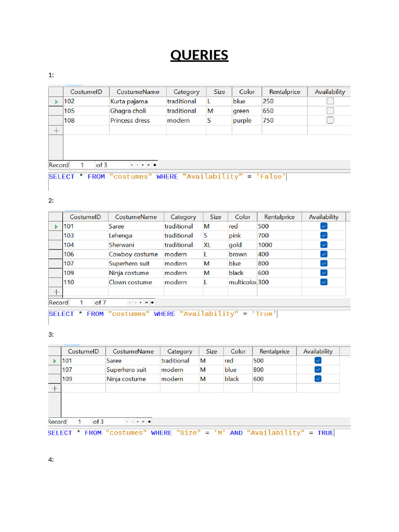Click the SQL text ending with 'True'

click(163, 314)
